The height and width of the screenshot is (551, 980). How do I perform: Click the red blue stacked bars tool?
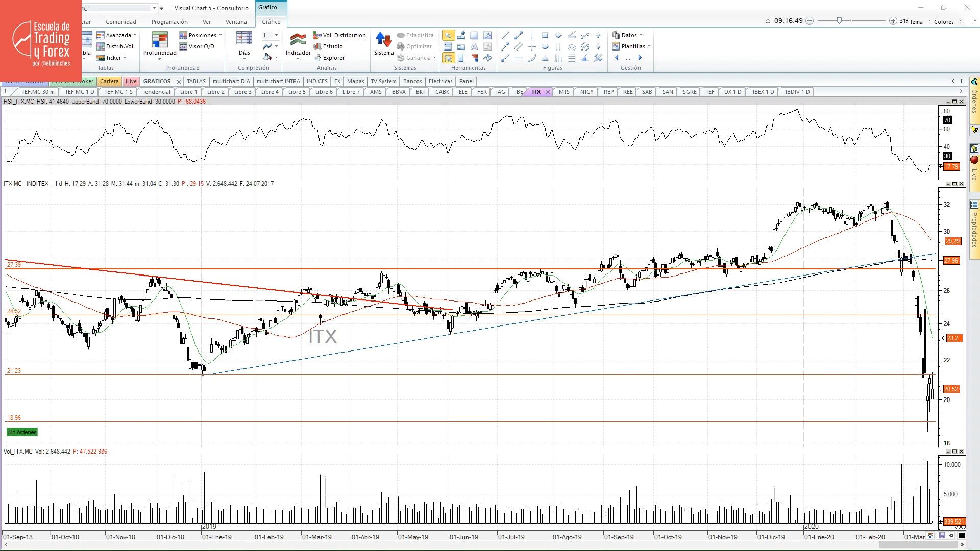point(474,58)
